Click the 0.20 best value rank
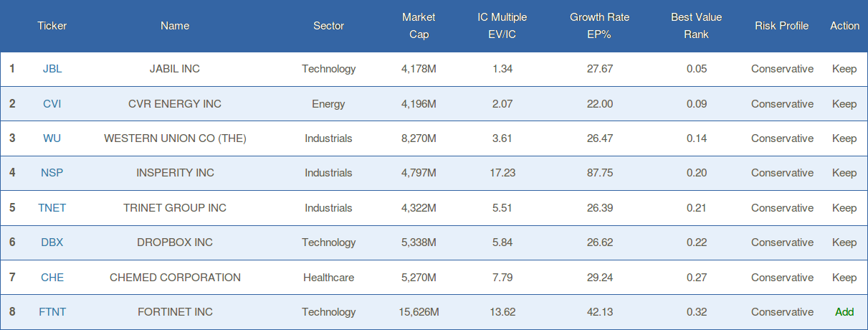The width and height of the screenshot is (868, 330). 696,173
